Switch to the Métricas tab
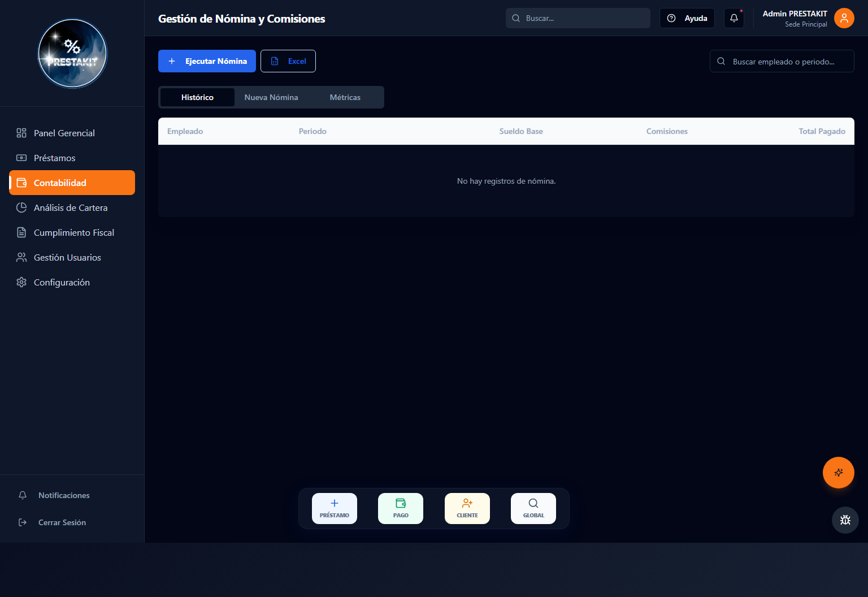 click(345, 97)
